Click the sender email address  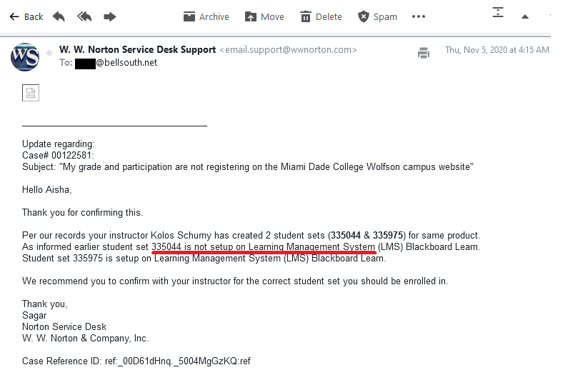tap(288, 50)
